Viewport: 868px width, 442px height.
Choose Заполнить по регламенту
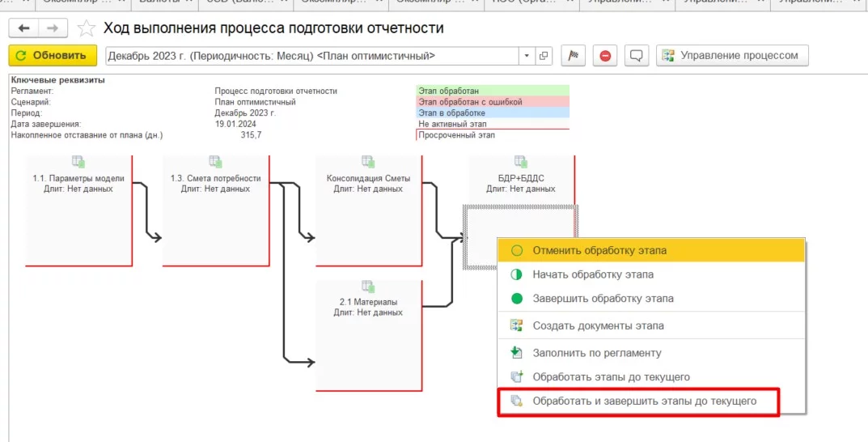pyautogui.click(x=650, y=353)
